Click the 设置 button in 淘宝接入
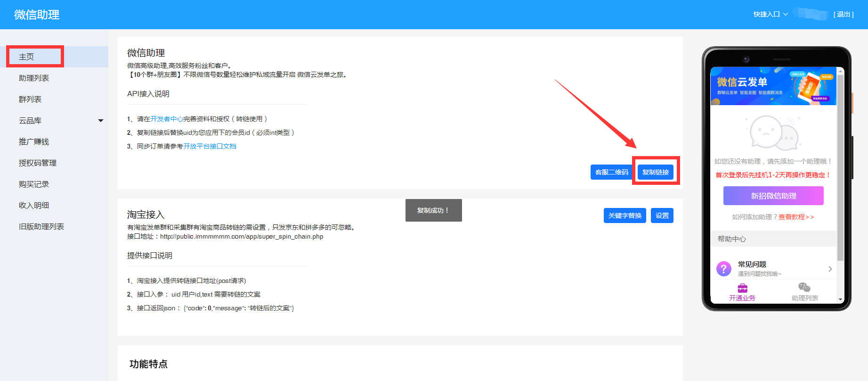Screen dimensions: 868x381 [662, 215]
